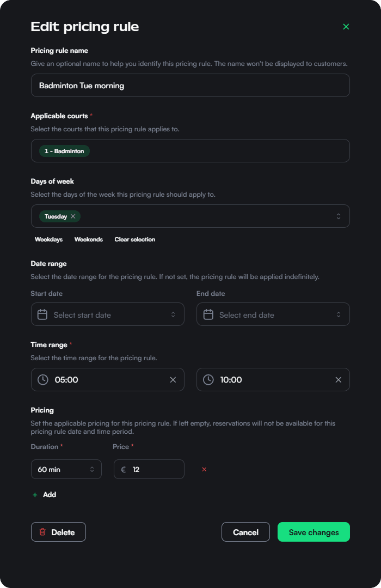Remove the 60 min pricing row

click(x=204, y=469)
